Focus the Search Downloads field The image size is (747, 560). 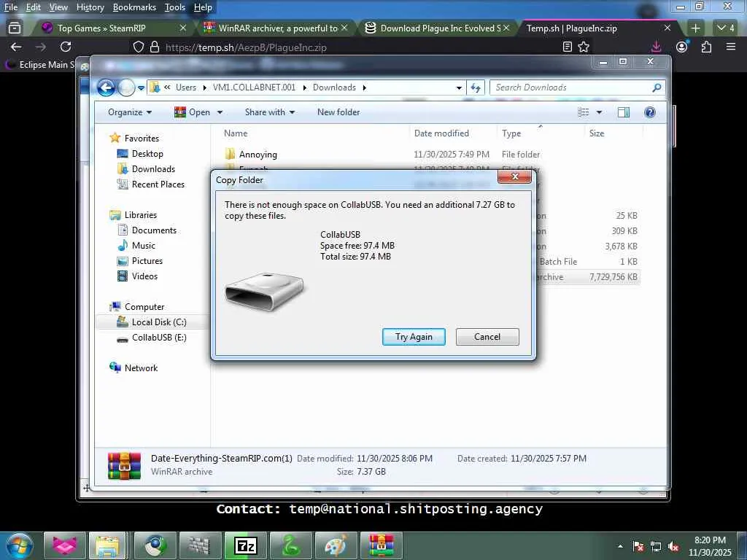572,87
